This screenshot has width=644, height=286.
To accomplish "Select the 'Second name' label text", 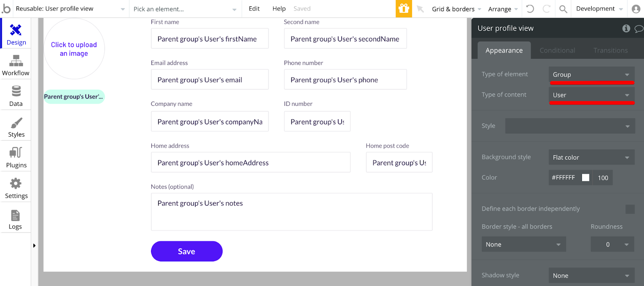I will (301, 22).
